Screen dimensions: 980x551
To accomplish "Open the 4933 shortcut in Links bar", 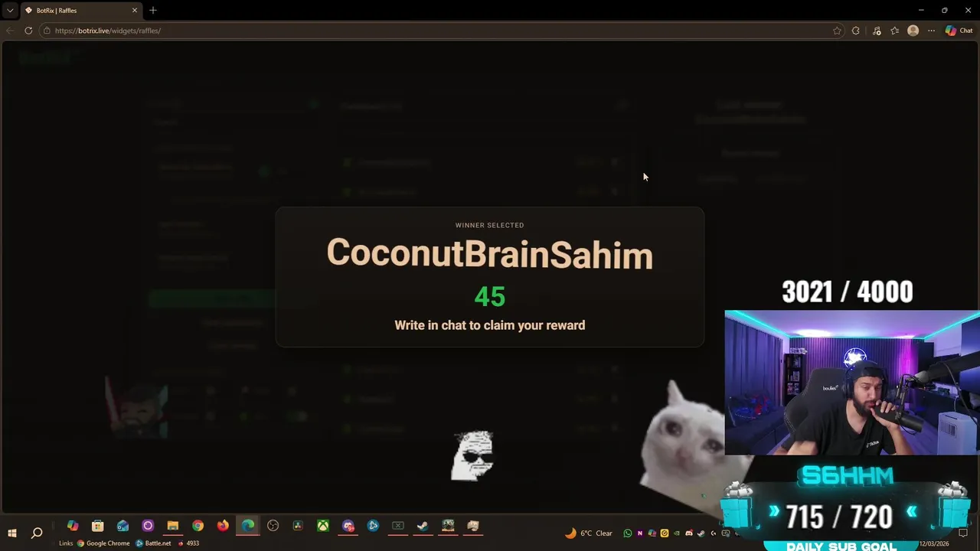I will click(188, 543).
